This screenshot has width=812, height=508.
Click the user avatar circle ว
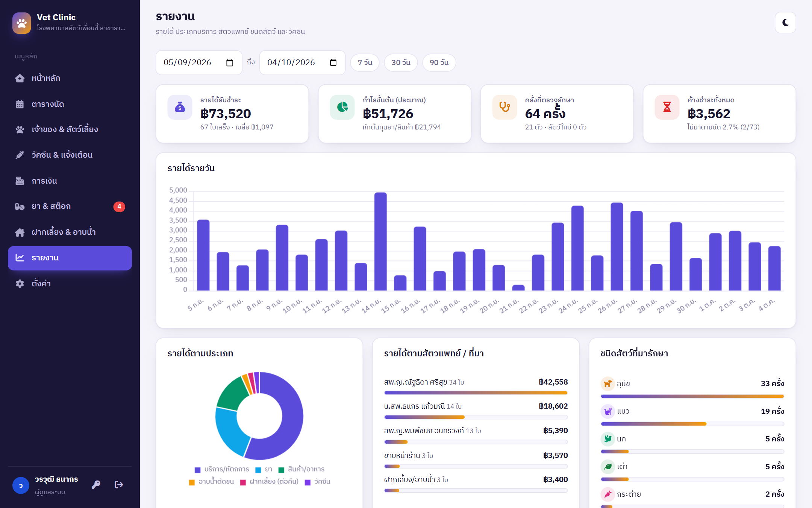coord(21,485)
